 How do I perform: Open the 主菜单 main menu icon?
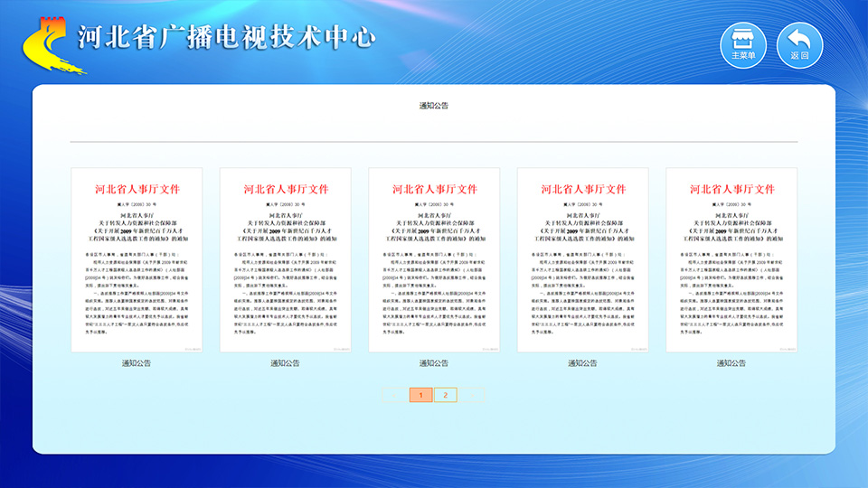click(742, 44)
